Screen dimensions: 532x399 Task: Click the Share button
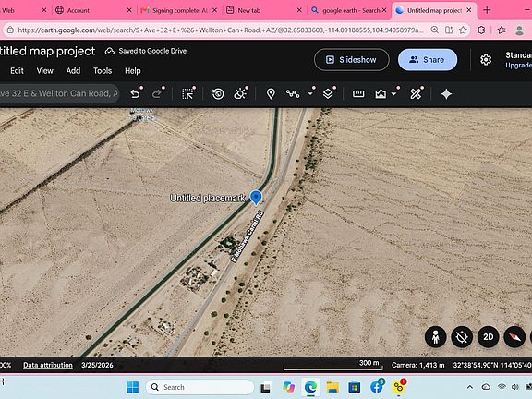tap(428, 60)
